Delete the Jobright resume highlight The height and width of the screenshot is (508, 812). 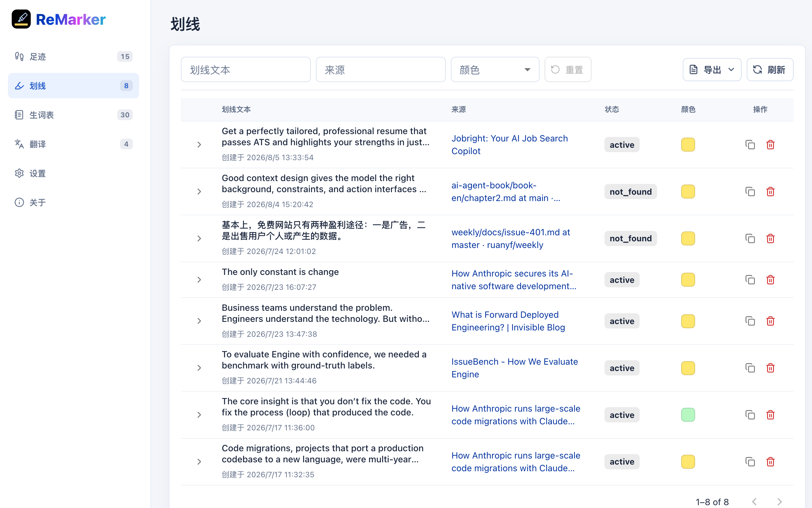pyautogui.click(x=770, y=145)
